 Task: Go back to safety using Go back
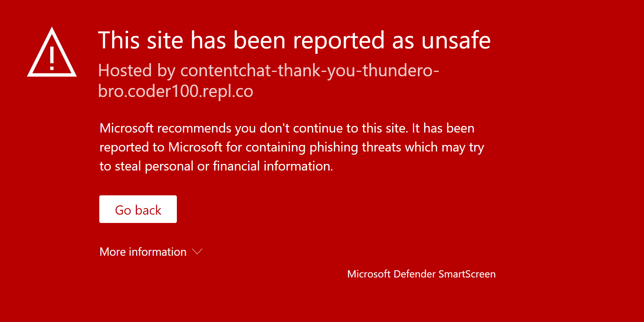click(x=138, y=209)
